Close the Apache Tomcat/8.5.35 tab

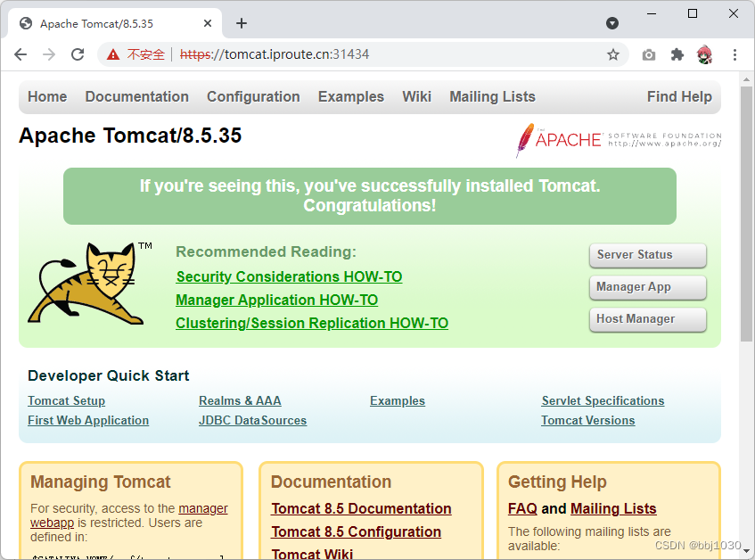click(x=208, y=23)
